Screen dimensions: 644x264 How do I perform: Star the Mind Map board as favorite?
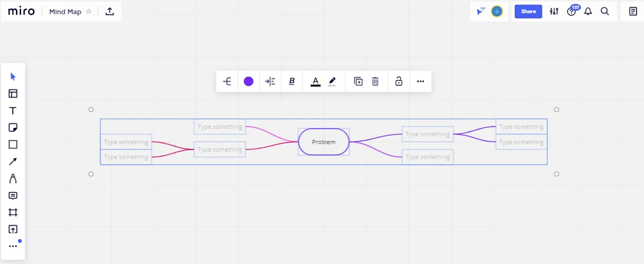(x=89, y=12)
